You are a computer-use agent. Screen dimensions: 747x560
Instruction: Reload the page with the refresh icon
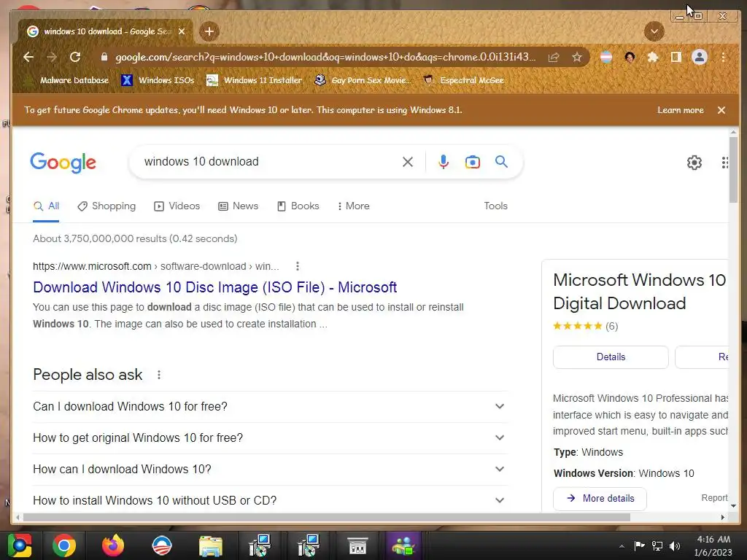75,57
